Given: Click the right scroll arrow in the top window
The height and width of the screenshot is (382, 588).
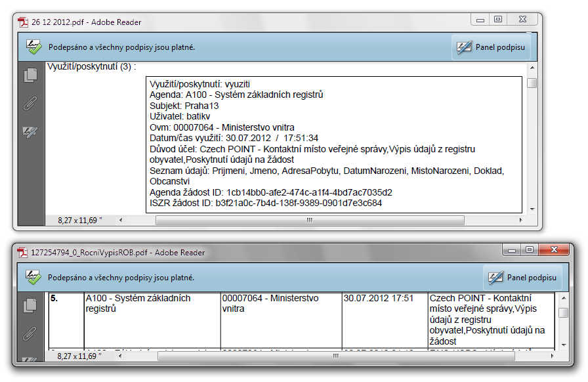Looking at the screenshot, I should [x=520, y=221].
